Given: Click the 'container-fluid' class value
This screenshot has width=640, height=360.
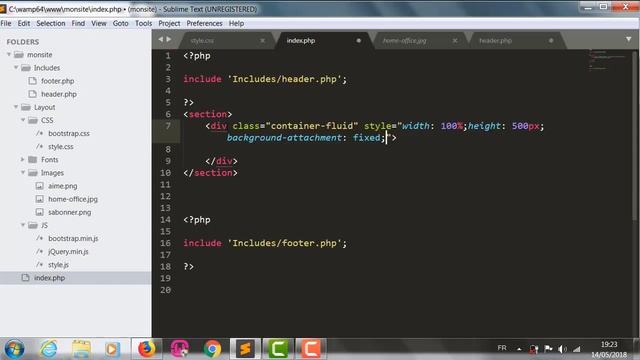Looking at the screenshot, I should [312, 126].
